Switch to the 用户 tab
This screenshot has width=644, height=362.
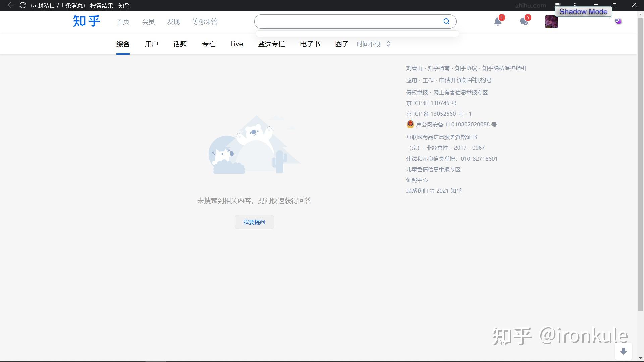(x=151, y=44)
